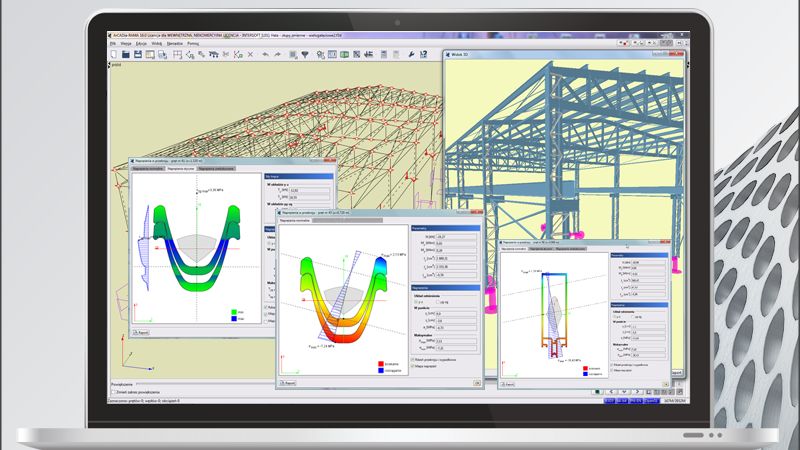This screenshot has height=450, width=800.
Task: Click the grid frame icon left of scissors group
Action: click(x=177, y=54)
